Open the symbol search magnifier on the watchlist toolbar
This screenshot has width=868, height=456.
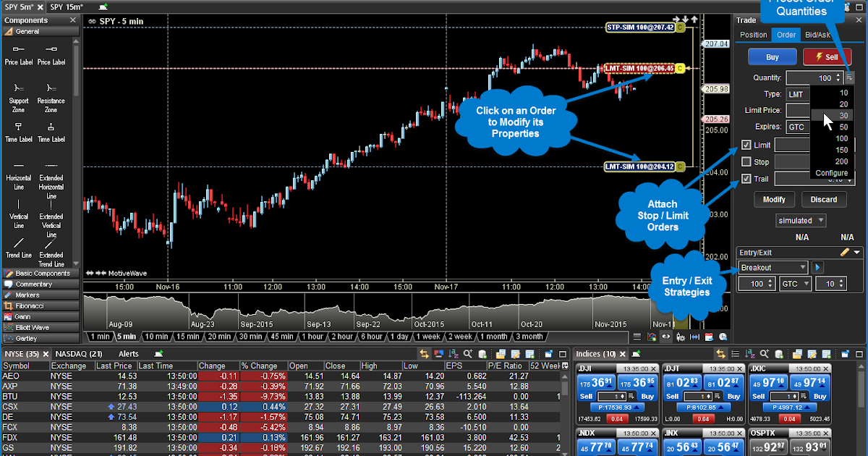[468, 354]
